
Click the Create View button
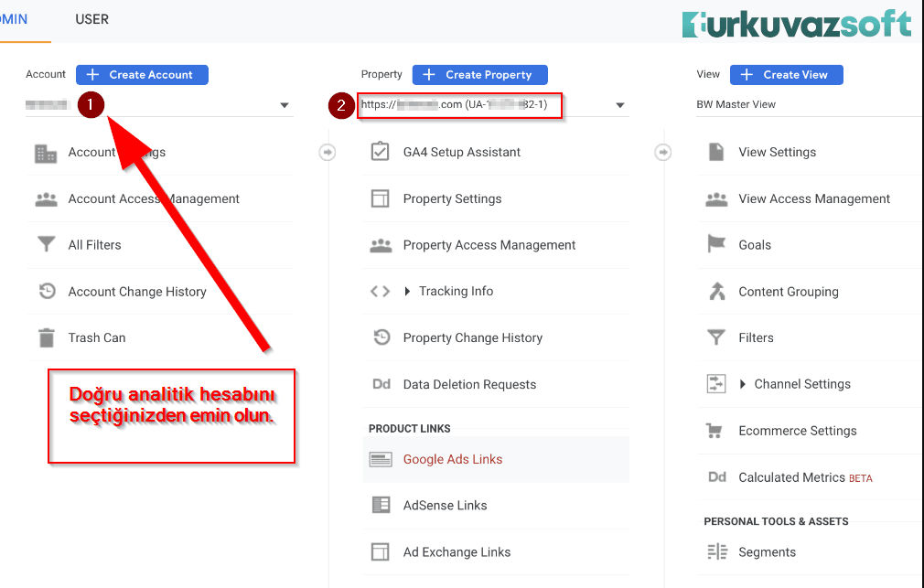click(x=786, y=75)
